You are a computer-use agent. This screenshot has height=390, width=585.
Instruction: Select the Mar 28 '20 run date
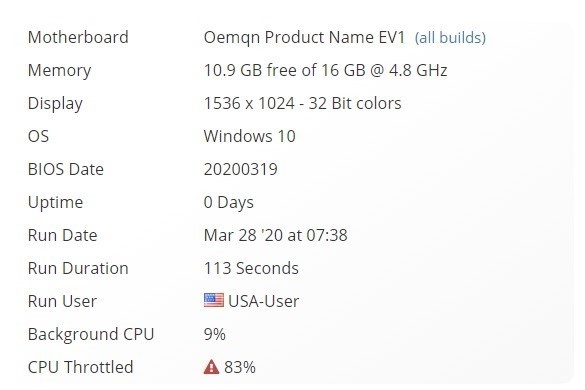pyautogui.click(x=275, y=235)
